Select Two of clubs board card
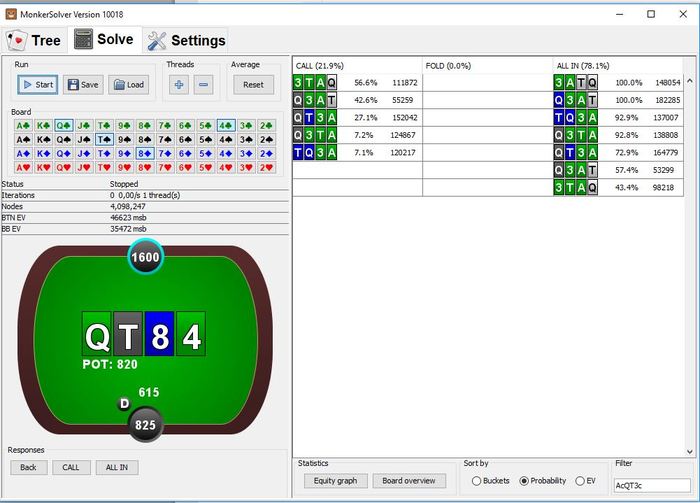Screen dimensions: 700x503 click(267, 125)
